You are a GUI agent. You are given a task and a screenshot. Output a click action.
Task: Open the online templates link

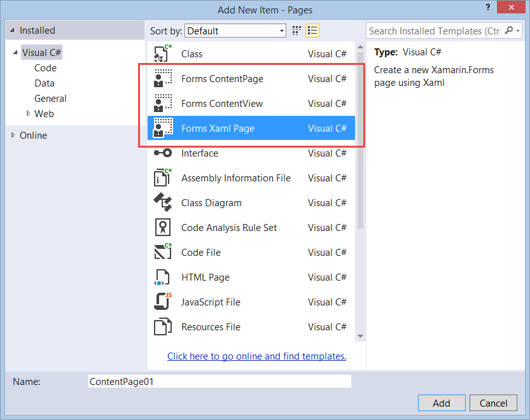click(x=256, y=356)
